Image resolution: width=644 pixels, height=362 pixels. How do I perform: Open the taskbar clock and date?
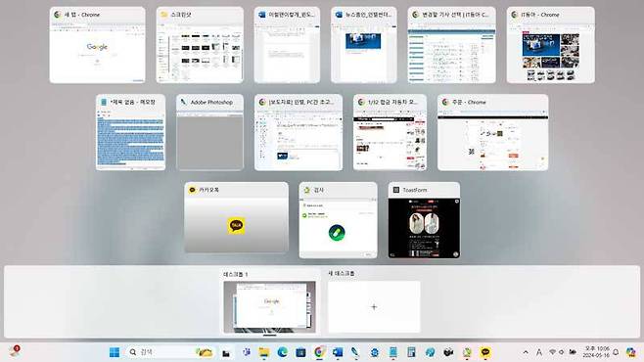[x=596, y=352]
